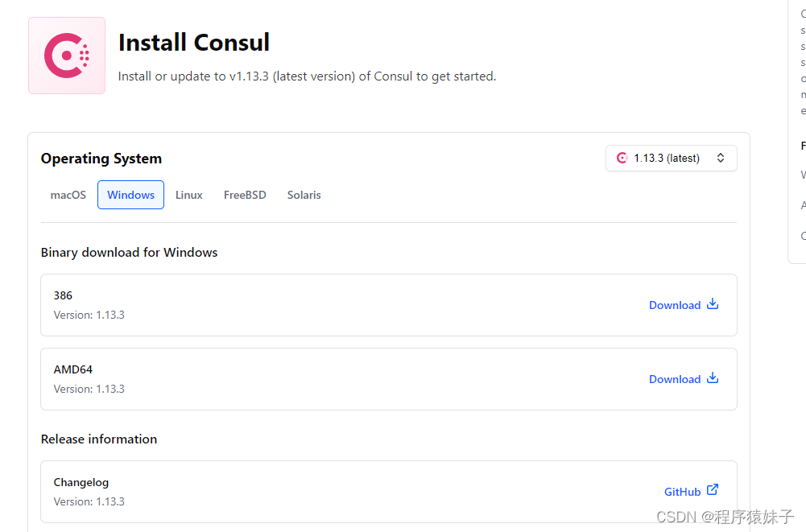Switch to the Linux tab
The image size is (806, 532).
click(188, 195)
